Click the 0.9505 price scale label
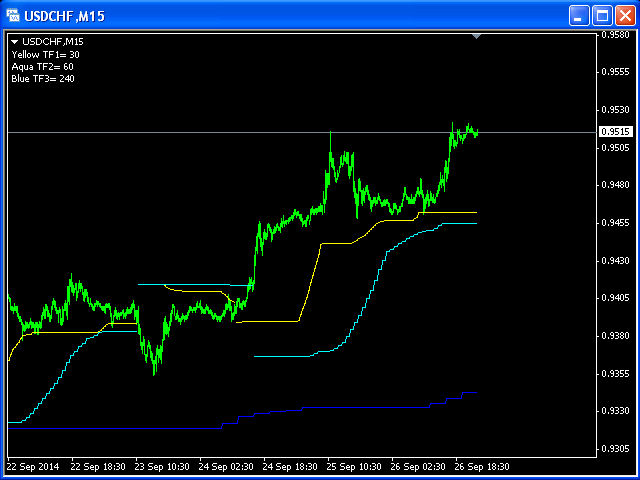 [x=616, y=147]
